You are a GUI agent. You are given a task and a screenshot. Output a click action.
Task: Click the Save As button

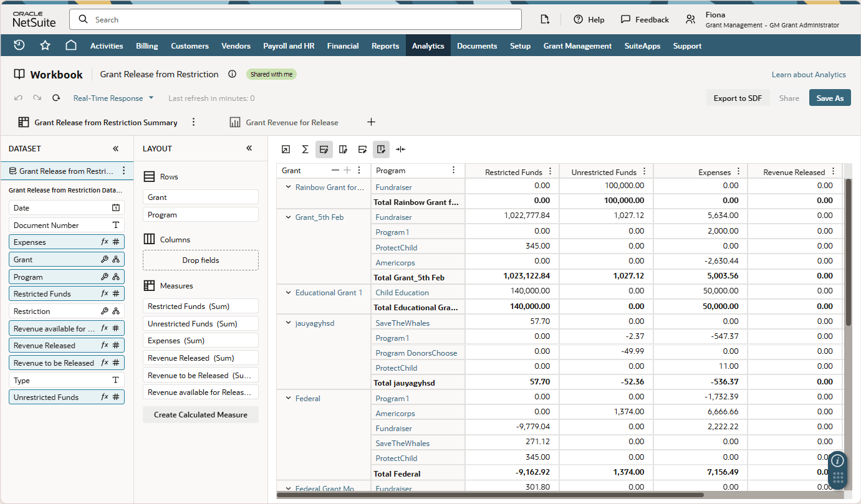click(x=830, y=98)
